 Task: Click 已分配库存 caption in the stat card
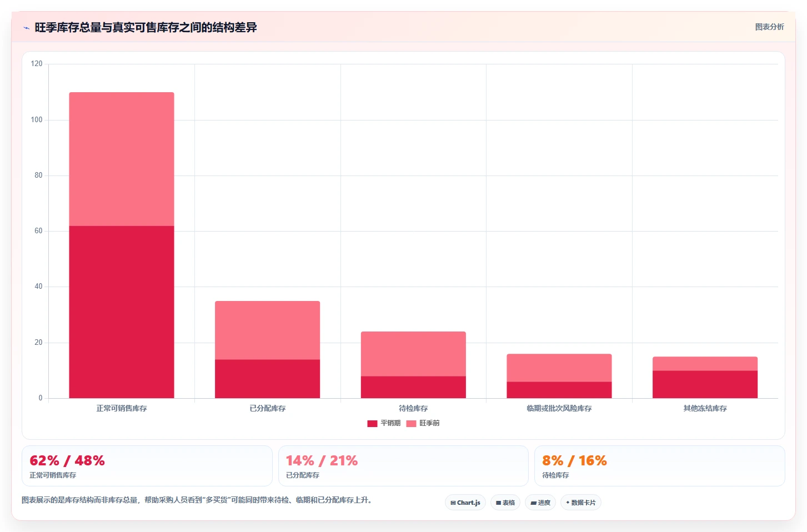(303, 475)
